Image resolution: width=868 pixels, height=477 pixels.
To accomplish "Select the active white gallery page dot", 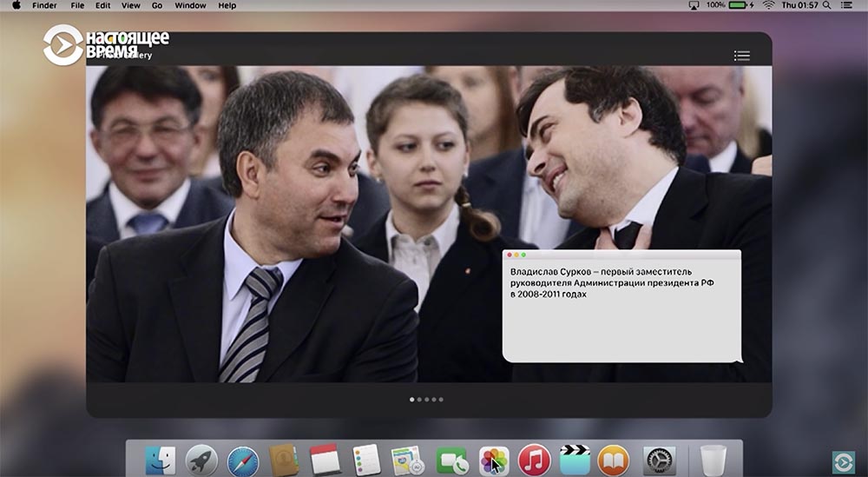I will 411,399.
